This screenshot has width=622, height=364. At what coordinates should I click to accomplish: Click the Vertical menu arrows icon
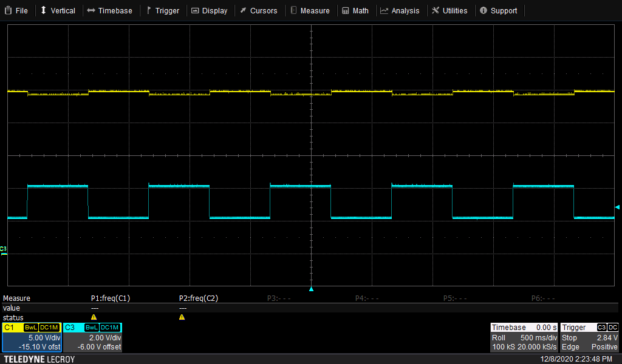point(43,10)
